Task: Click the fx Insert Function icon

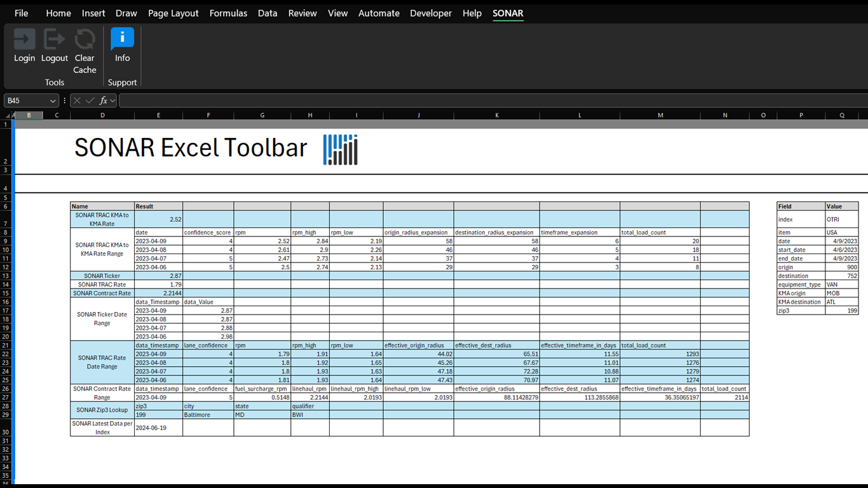Action: (x=104, y=100)
